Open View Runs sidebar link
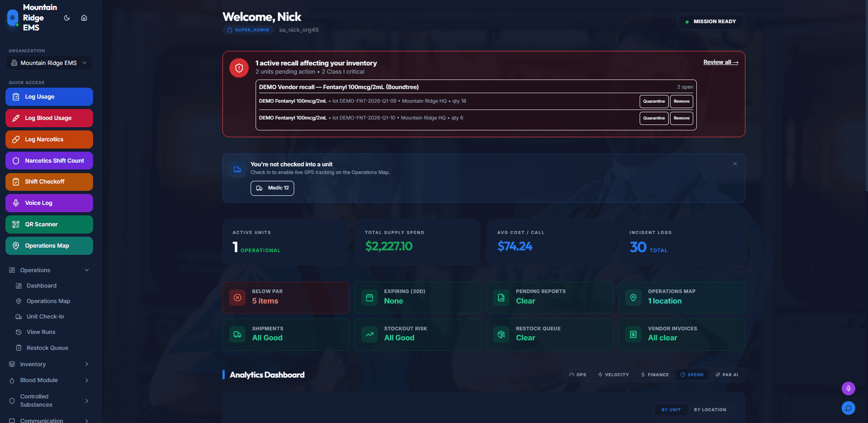Image resolution: width=868 pixels, height=423 pixels. pos(41,332)
